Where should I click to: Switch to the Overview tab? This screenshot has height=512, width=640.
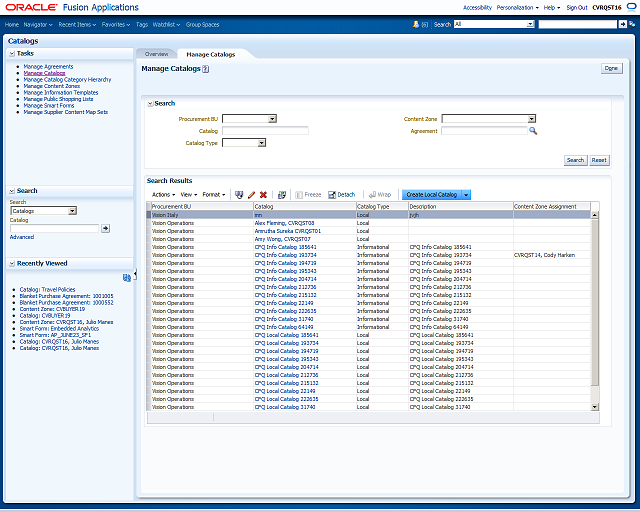tap(156, 54)
